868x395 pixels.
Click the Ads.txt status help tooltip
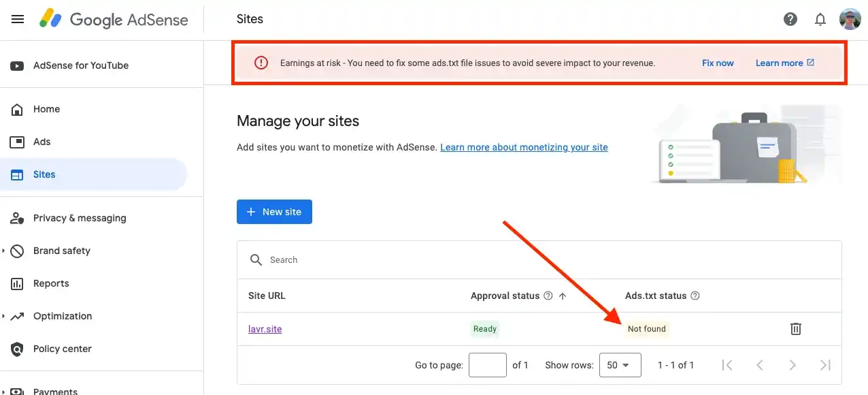695,296
